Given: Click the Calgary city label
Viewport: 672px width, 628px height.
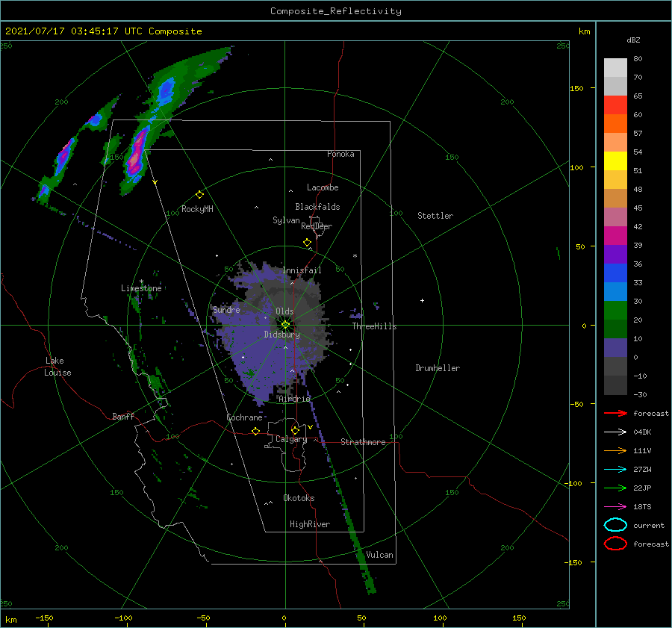Looking at the screenshot, I should click(x=291, y=439).
